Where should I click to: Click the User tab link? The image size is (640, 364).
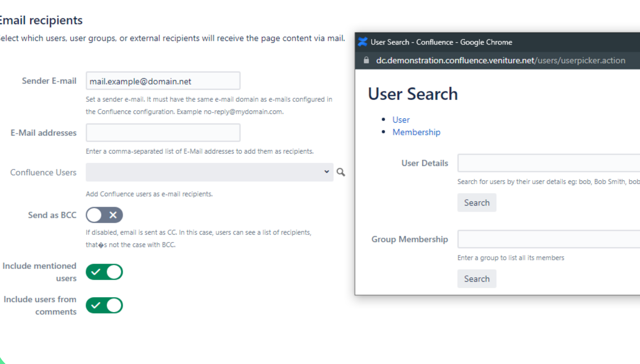[401, 120]
